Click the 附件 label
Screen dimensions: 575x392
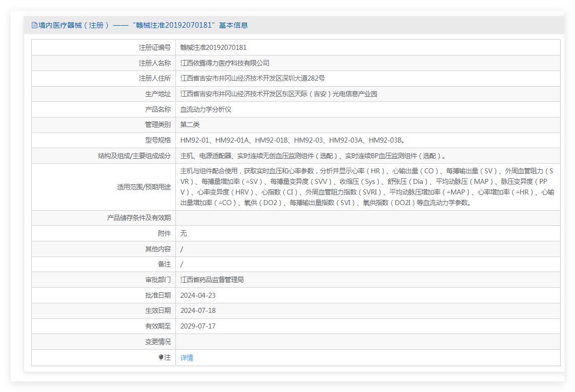pos(164,234)
